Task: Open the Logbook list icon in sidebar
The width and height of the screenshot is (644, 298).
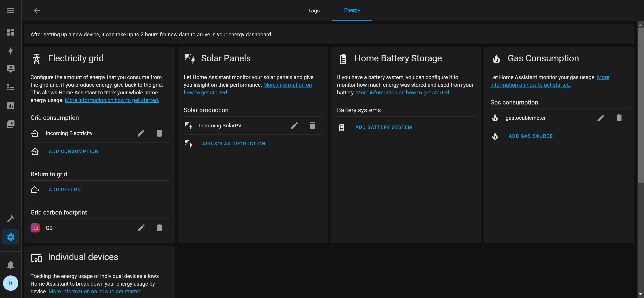Action: point(10,87)
